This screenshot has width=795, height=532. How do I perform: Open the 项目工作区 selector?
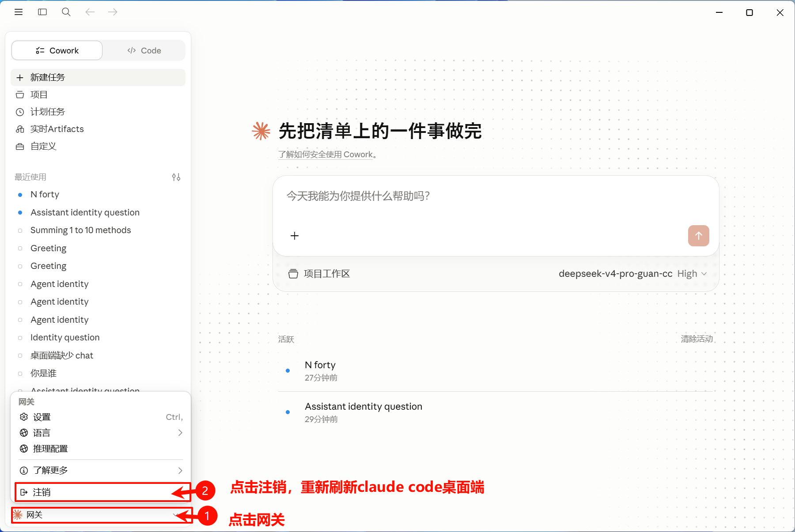coord(319,274)
